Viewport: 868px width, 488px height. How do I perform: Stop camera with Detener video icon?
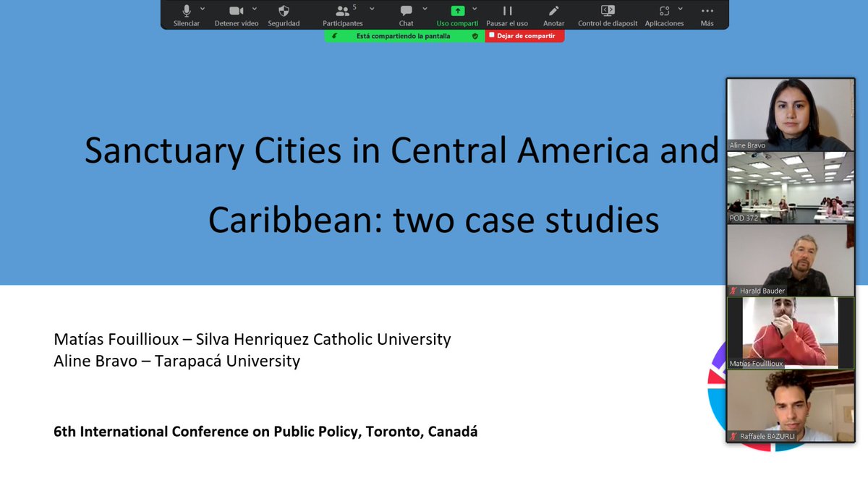tap(237, 11)
